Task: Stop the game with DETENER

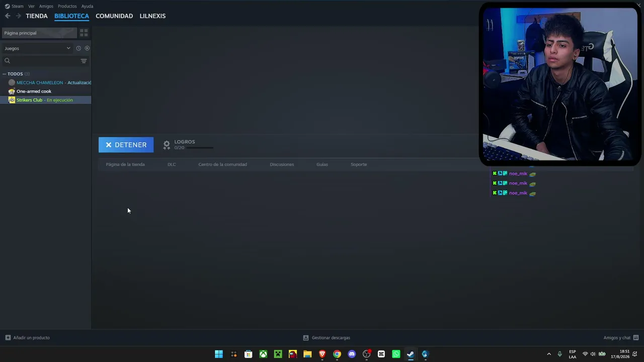Action: coord(126,145)
